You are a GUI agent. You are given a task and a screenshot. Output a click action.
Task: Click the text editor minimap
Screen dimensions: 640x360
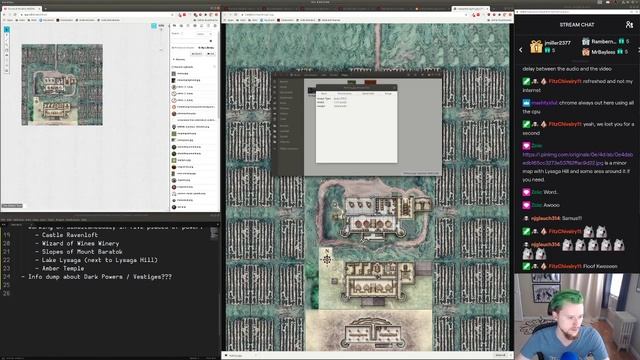(x=214, y=233)
